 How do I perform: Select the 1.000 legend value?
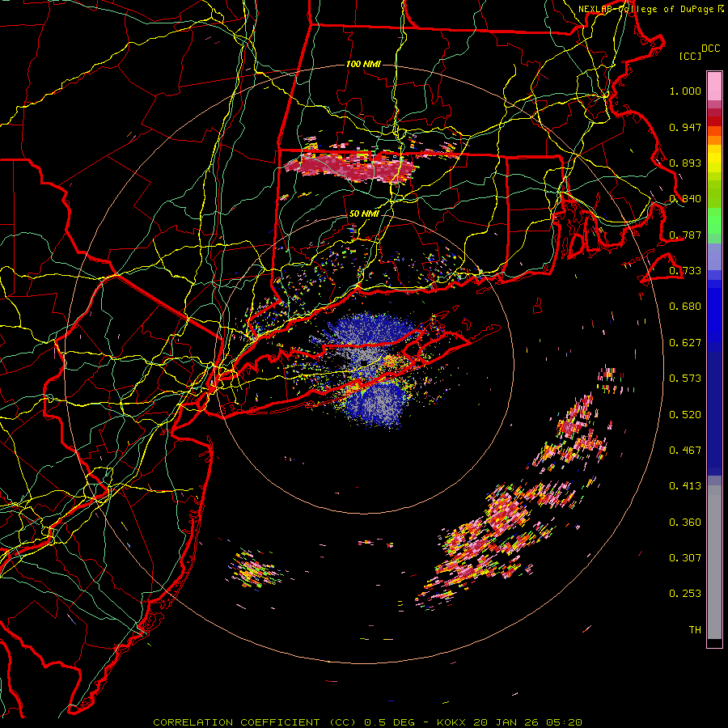tap(685, 91)
